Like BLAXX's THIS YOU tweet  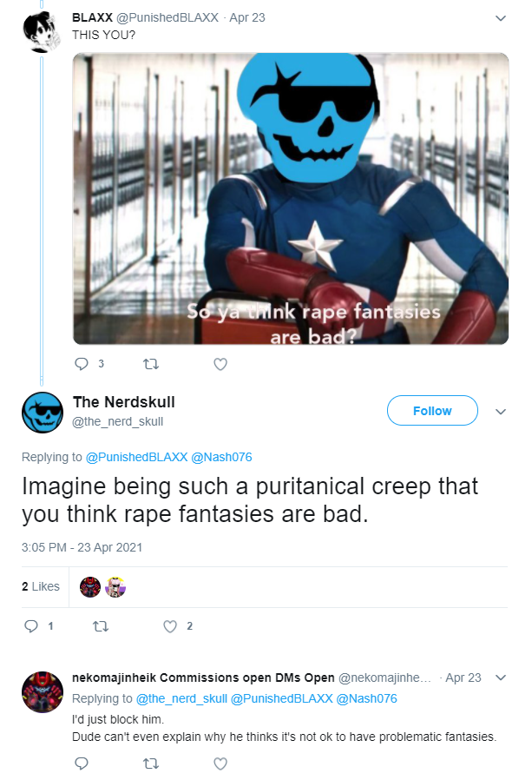click(x=220, y=364)
